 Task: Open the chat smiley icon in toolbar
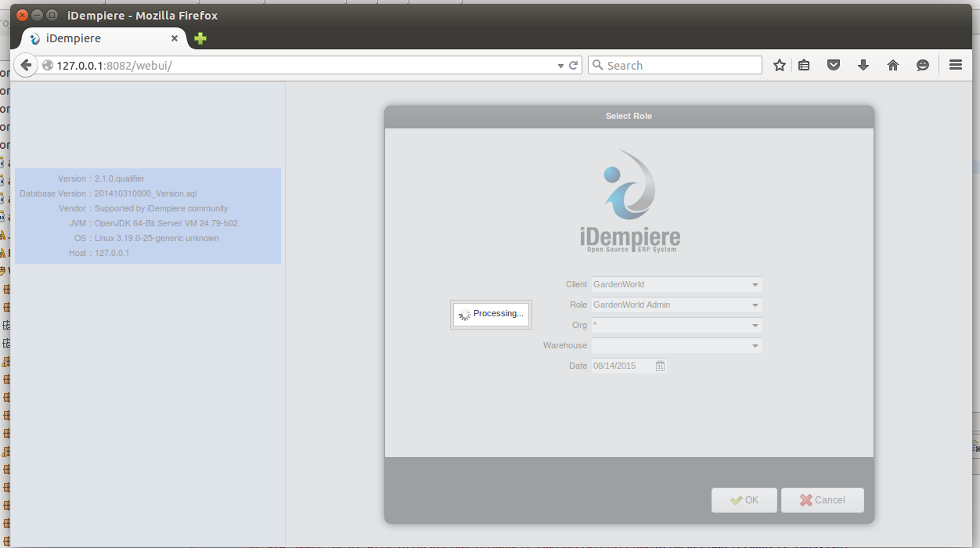coord(923,66)
